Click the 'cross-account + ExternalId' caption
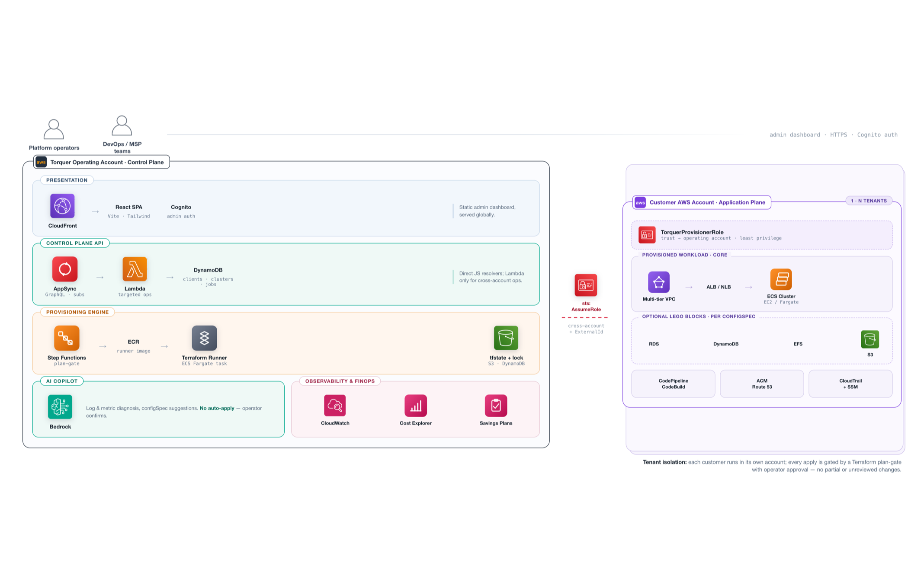This screenshot has width=924, height=582. pyautogui.click(x=586, y=329)
